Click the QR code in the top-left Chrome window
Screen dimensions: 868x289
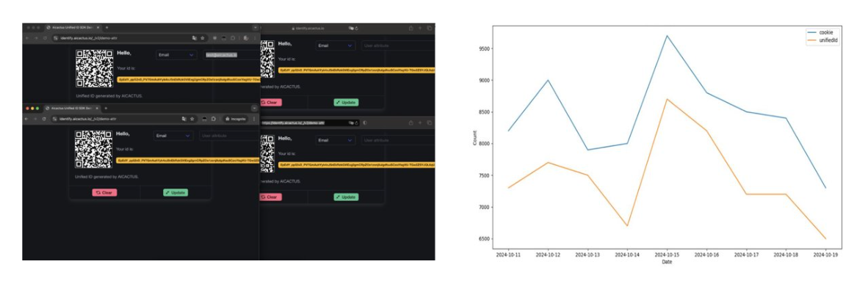(94, 68)
